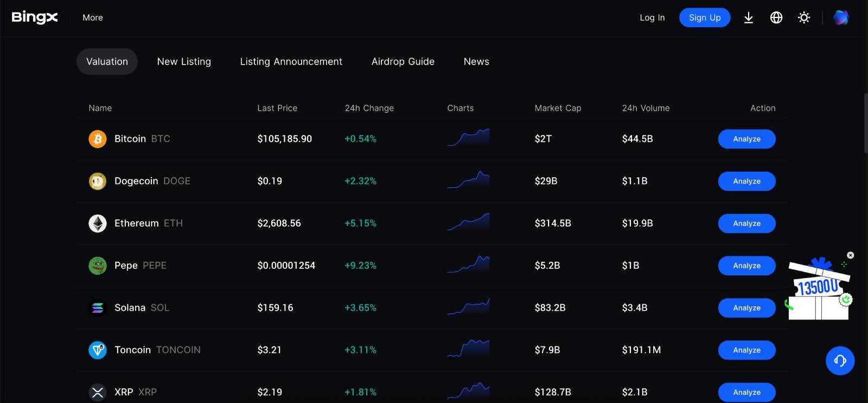
Task: Open customer support headset chat
Action: [840, 361]
